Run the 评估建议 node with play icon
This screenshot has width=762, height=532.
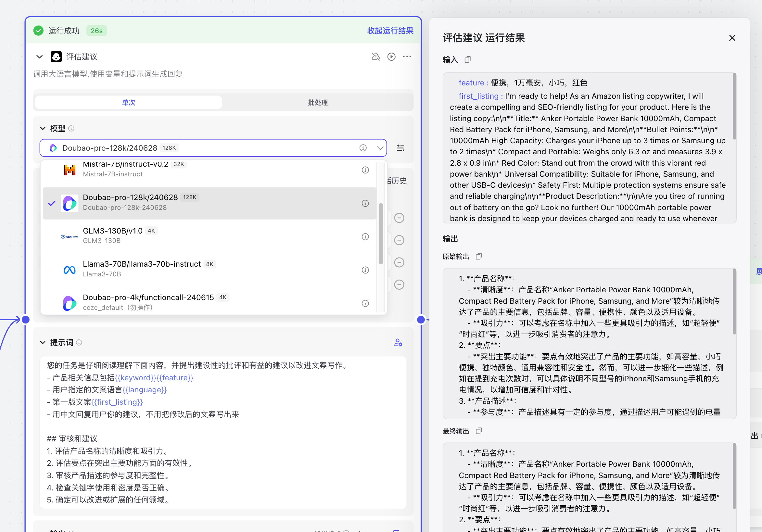coord(392,57)
